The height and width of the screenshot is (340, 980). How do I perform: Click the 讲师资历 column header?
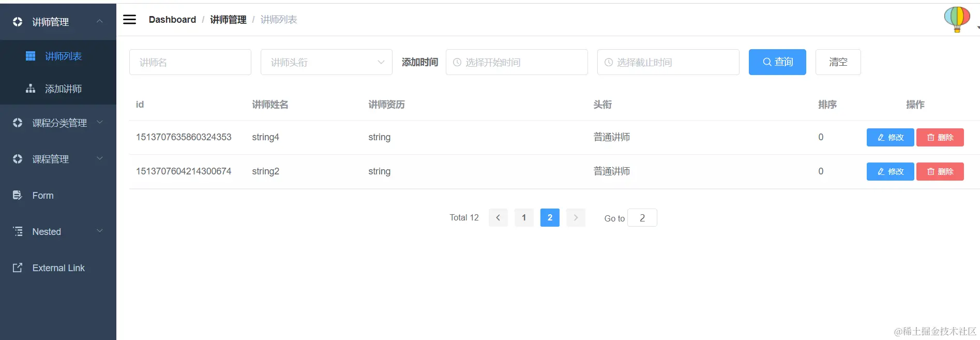[386, 105]
